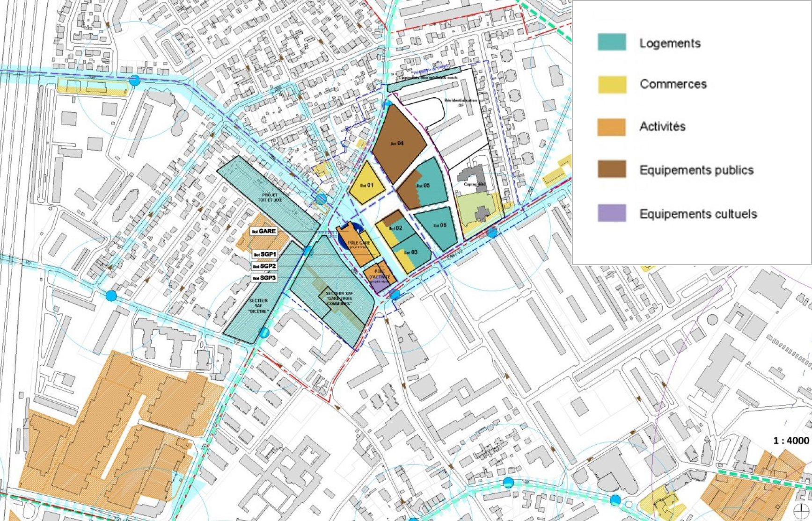The image size is (812, 521).
Task: Click the 'Ilot 03' block label
Action: [x=411, y=253]
